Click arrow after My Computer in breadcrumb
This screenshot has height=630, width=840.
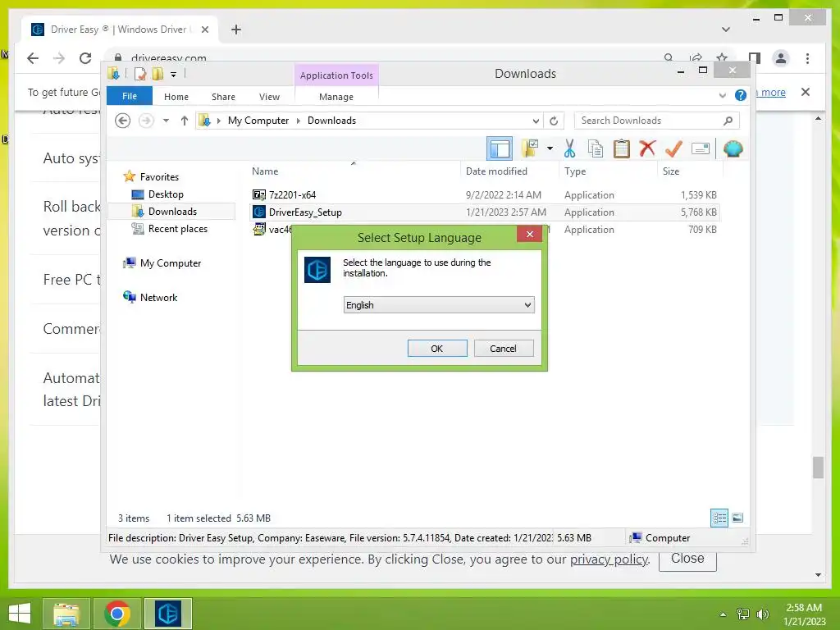click(x=299, y=121)
